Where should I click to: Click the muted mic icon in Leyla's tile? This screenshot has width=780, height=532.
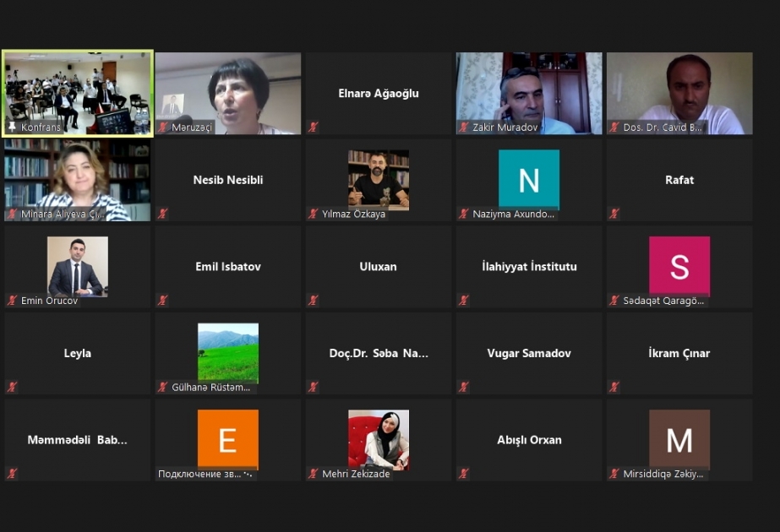pos(13,387)
